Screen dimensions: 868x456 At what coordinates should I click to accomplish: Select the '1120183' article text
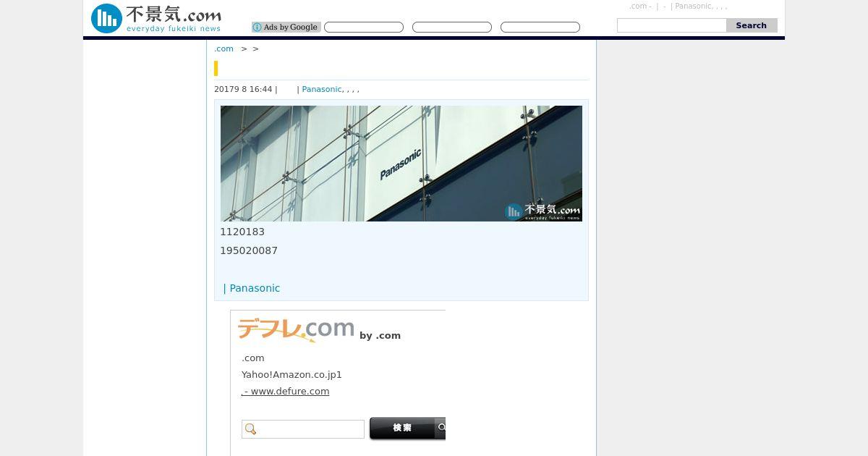[242, 232]
